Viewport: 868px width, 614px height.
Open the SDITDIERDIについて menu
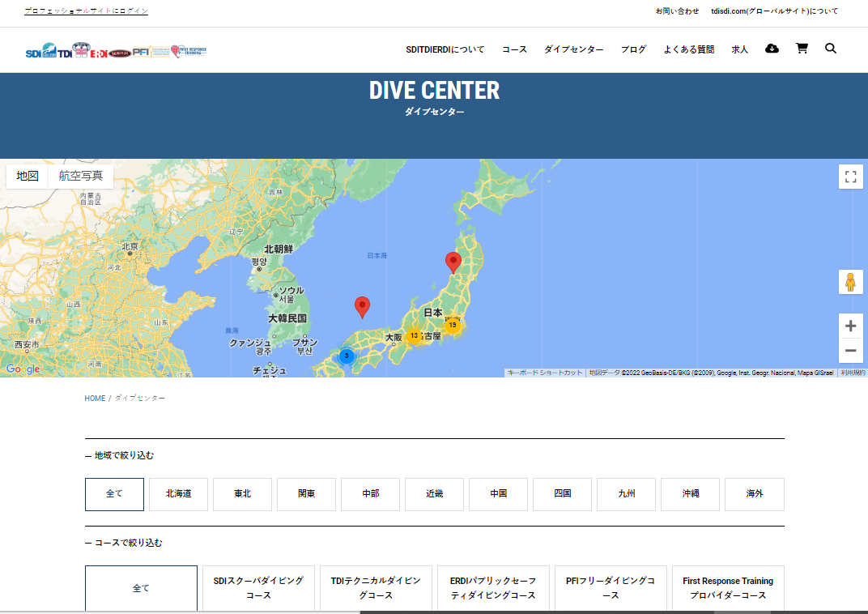point(445,49)
